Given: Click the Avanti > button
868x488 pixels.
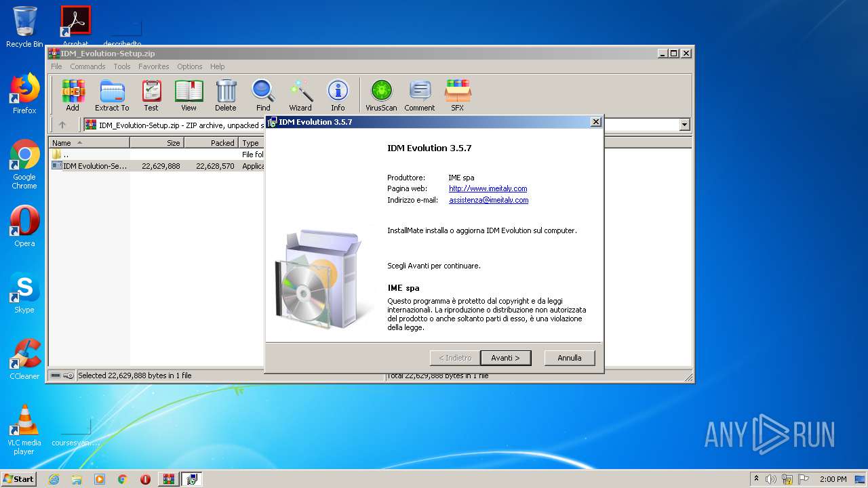Looking at the screenshot, I should coord(505,358).
